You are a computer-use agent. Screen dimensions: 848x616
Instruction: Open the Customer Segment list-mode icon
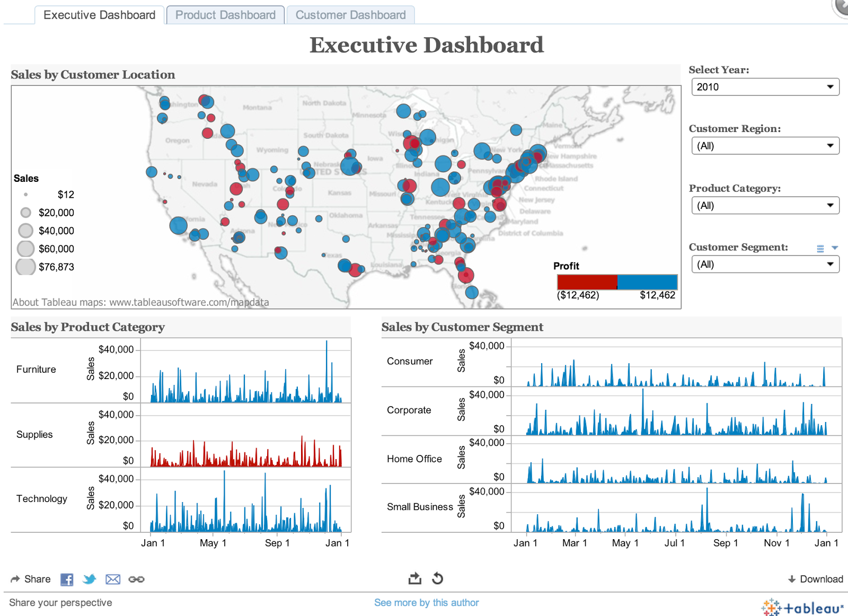click(x=819, y=247)
